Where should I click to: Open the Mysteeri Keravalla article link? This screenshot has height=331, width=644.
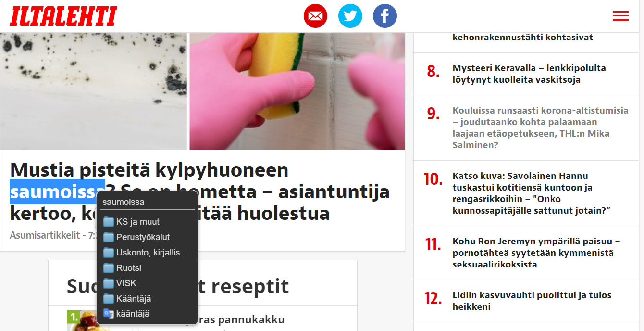tap(529, 74)
